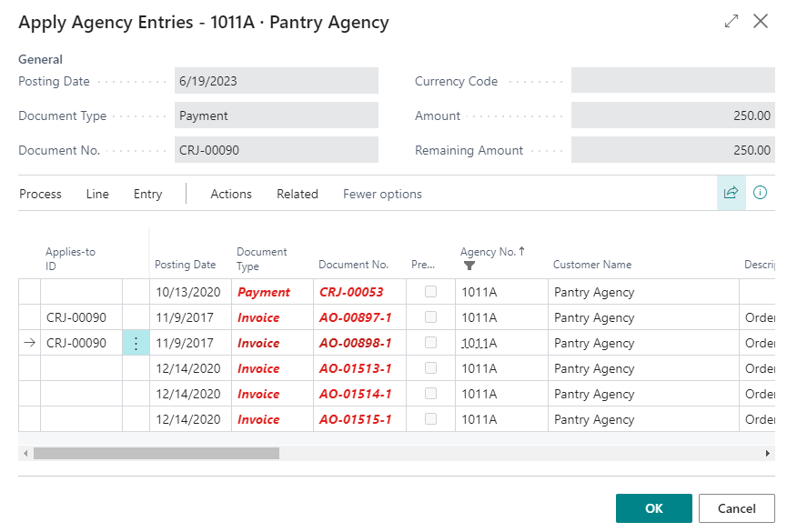787x532 pixels.
Task: Open row options for the AO-00898-1 row
Action: click(136, 343)
